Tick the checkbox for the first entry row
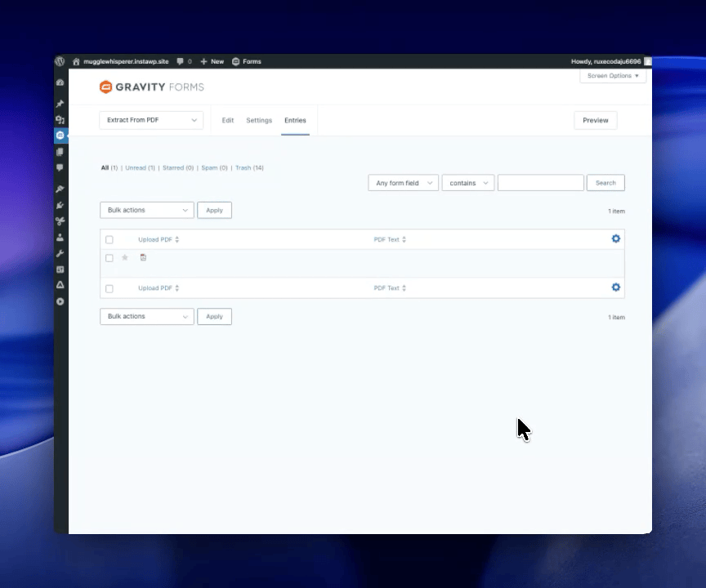Viewport: 706px width, 588px height. (x=109, y=258)
